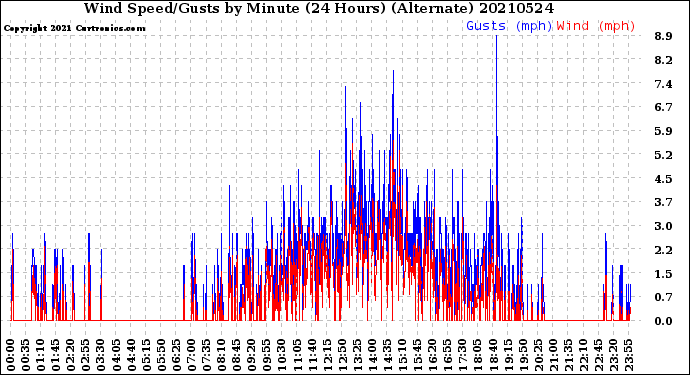
Task: Click the 11:05 time axis label
Action: 297,355
